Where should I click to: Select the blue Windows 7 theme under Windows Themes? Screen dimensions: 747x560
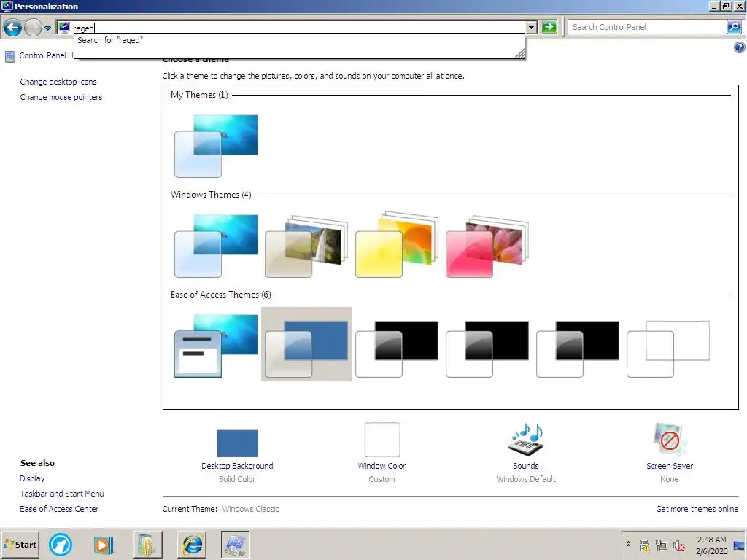[x=216, y=246]
